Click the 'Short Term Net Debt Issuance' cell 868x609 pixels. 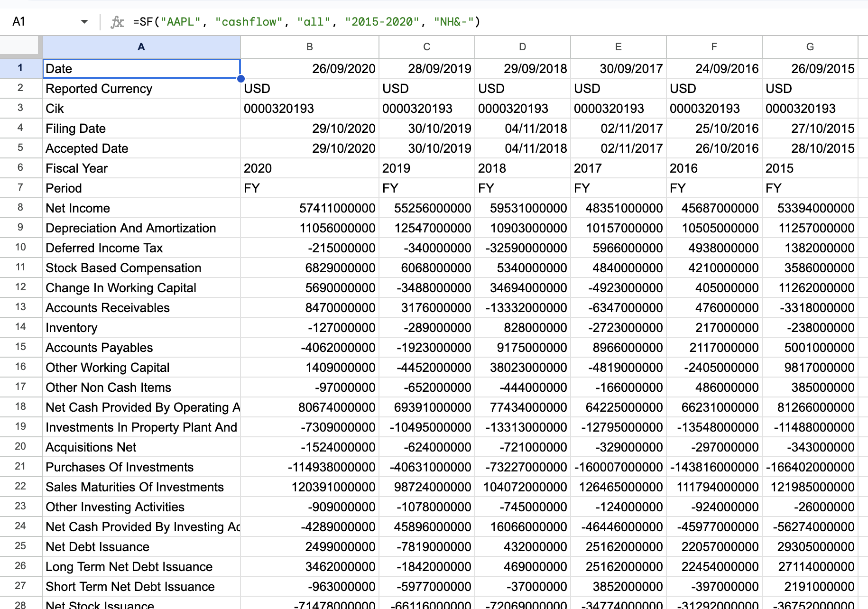tap(141, 587)
